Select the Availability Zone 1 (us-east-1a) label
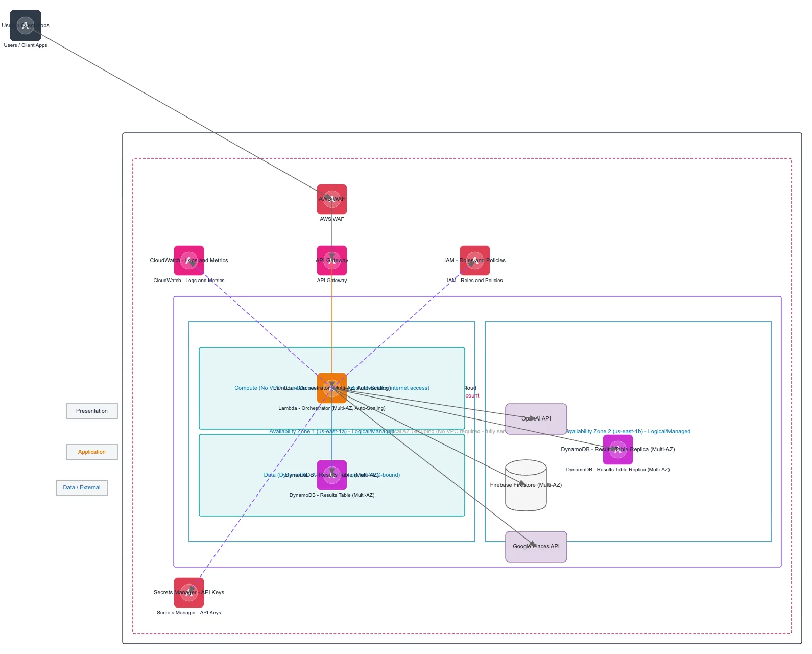Screen dimensions: 812x654 pyautogui.click(x=332, y=432)
